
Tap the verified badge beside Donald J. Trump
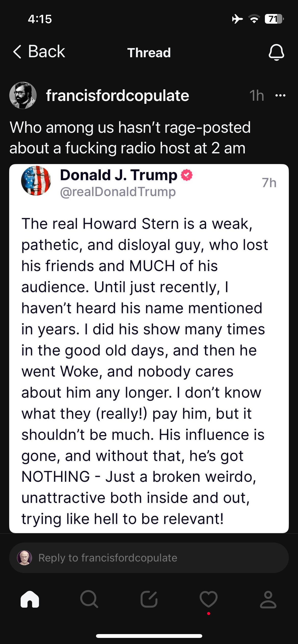tap(187, 175)
